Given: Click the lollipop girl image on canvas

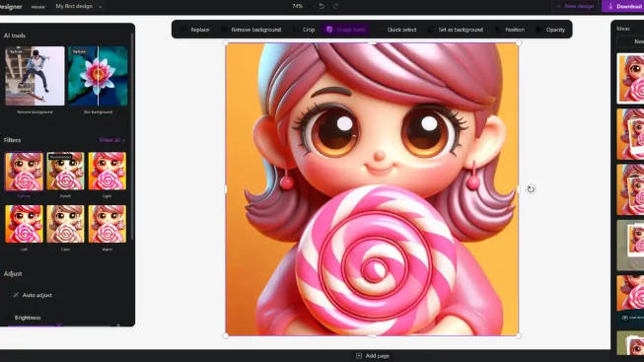Looking at the screenshot, I should [372, 189].
